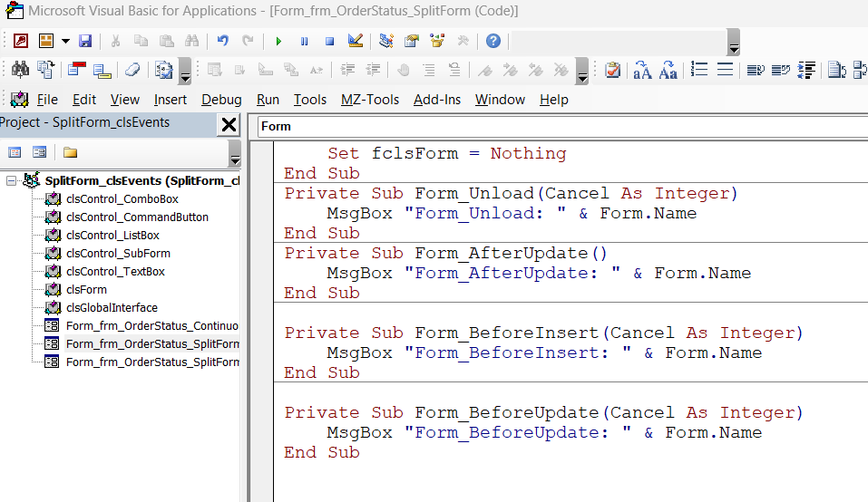Undo the last action
This screenshot has height=502, width=868.
coord(222,41)
